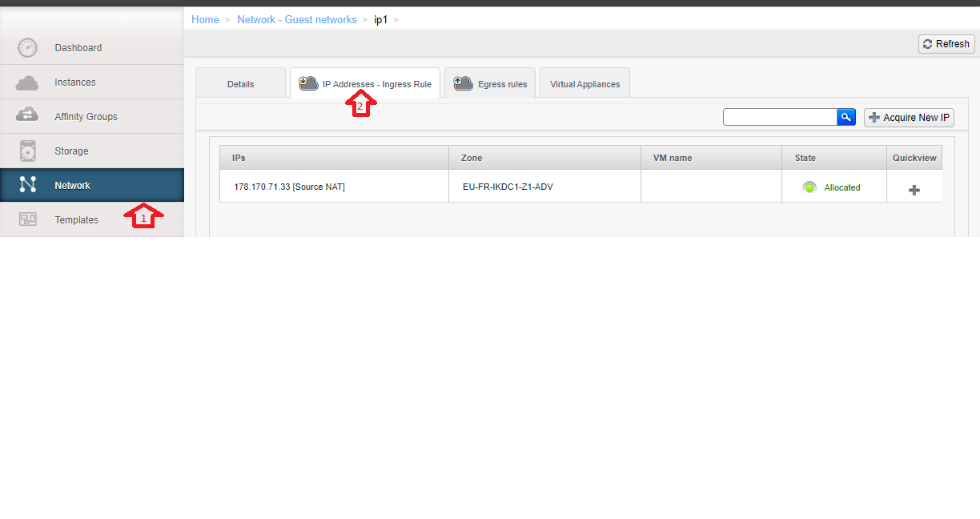Open the Storage section
980x519 pixels.
tap(91, 151)
